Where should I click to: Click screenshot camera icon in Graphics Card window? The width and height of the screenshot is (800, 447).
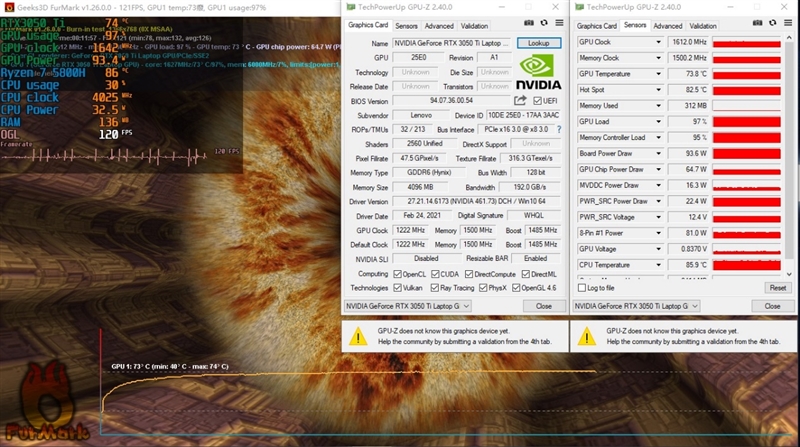click(x=529, y=23)
